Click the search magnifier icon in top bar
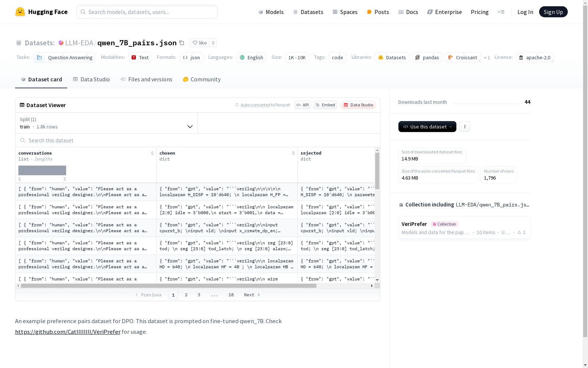The image size is (588, 368). click(x=83, y=12)
